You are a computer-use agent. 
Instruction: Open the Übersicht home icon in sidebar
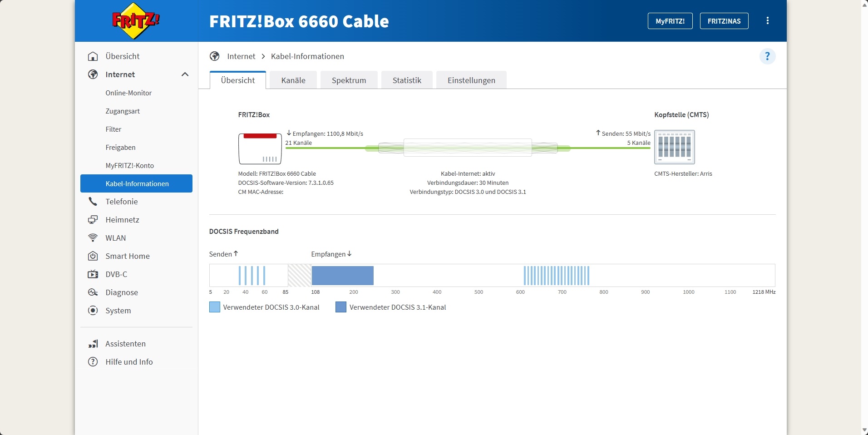[93, 56]
